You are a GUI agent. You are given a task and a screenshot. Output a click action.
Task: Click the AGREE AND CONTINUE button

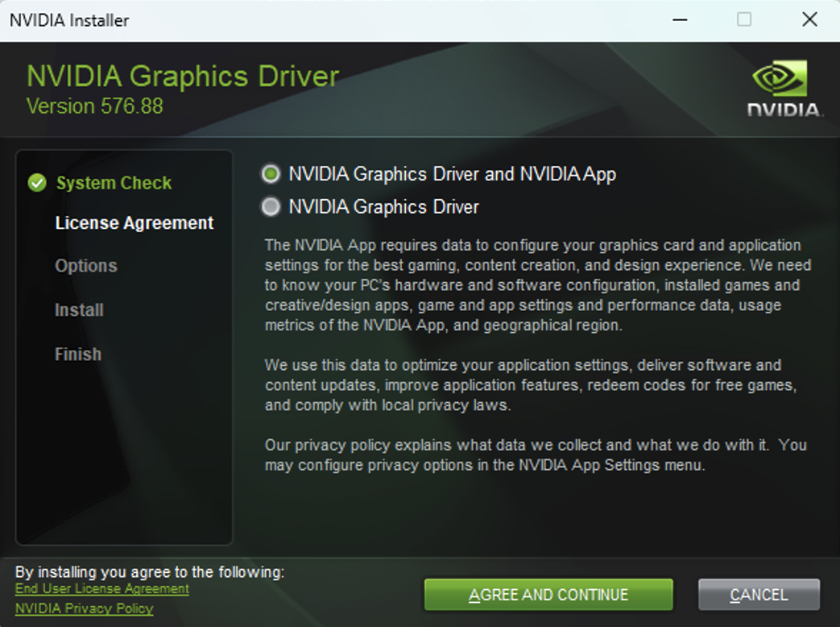[x=548, y=595]
